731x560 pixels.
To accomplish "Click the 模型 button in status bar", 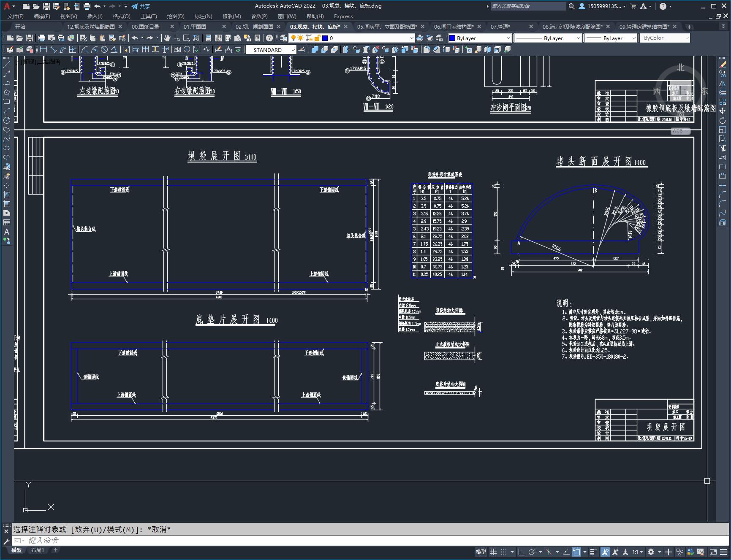I will 481,552.
